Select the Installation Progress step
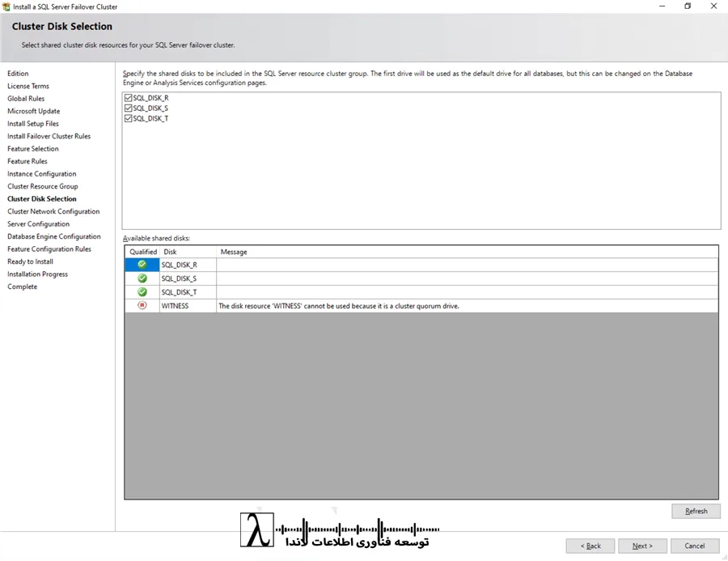 pyautogui.click(x=37, y=274)
